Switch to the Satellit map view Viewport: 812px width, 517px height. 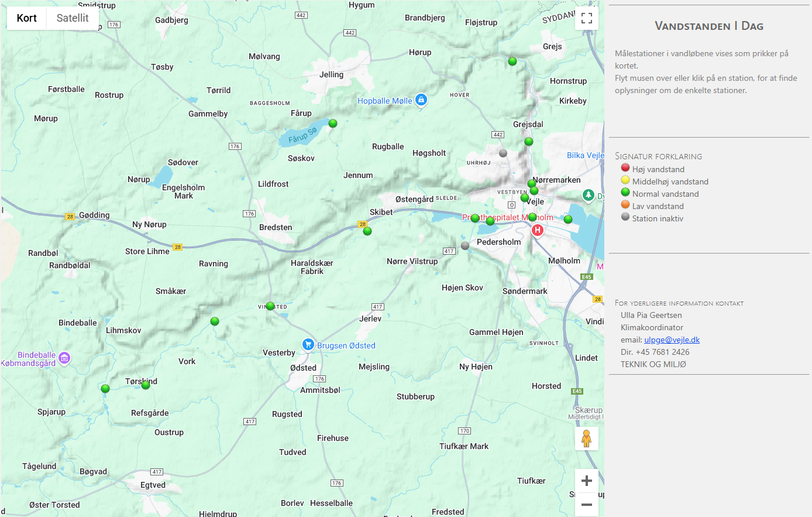coord(72,18)
